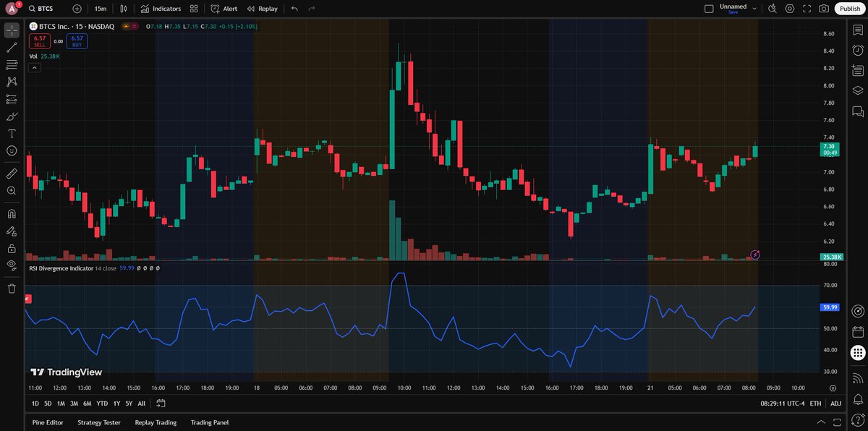Take a chart snapshot with camera icon
This screenshot has height=431, width=868.
(824, 9)
